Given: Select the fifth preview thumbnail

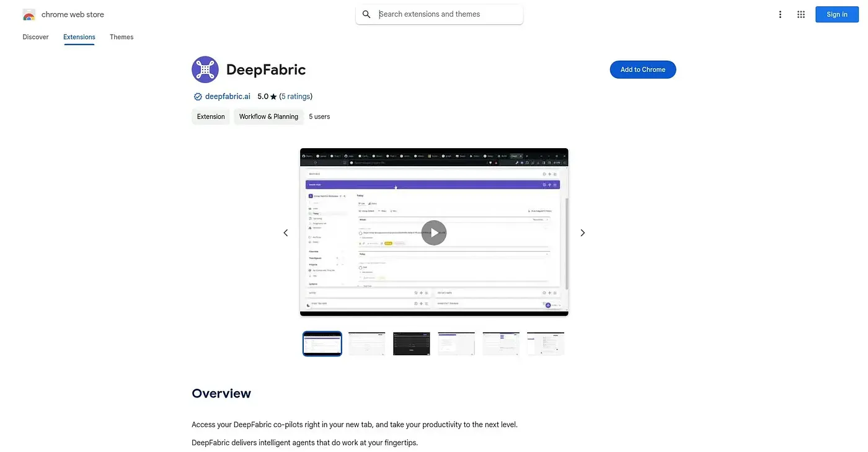Looking at the screenshot, I should point(501,343).
